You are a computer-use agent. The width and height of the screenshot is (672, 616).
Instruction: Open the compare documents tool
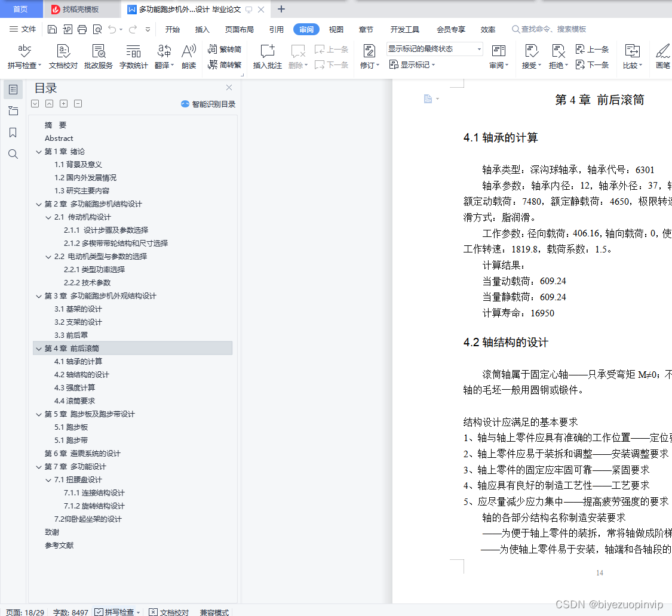pyautogui.click(x=633, y=56)
